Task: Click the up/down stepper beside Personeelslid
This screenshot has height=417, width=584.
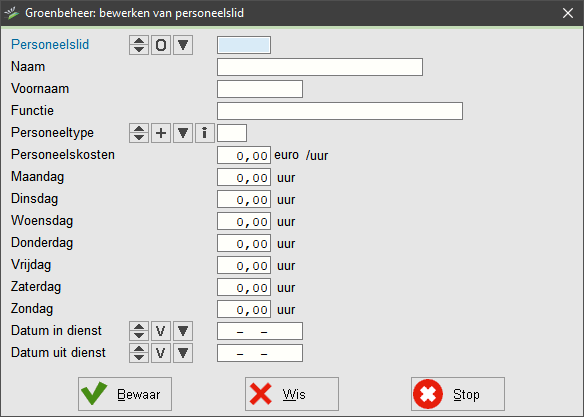Action: coord(139,45)
